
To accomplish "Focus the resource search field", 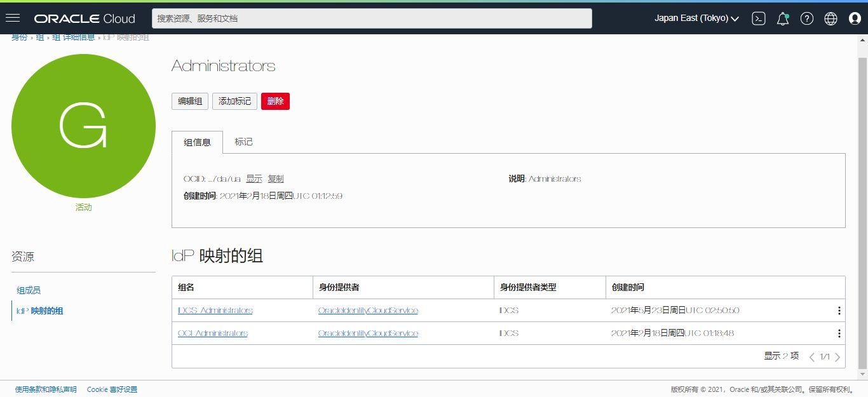I will pos(372,18).
